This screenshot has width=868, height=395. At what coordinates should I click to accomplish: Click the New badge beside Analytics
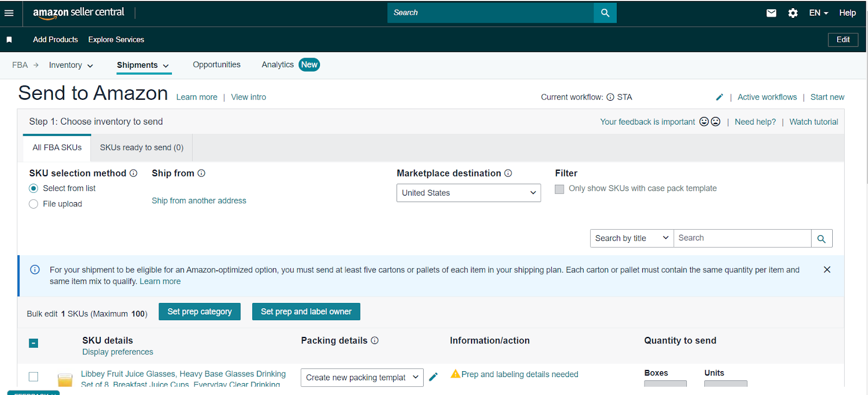click(x=309, y=64)
